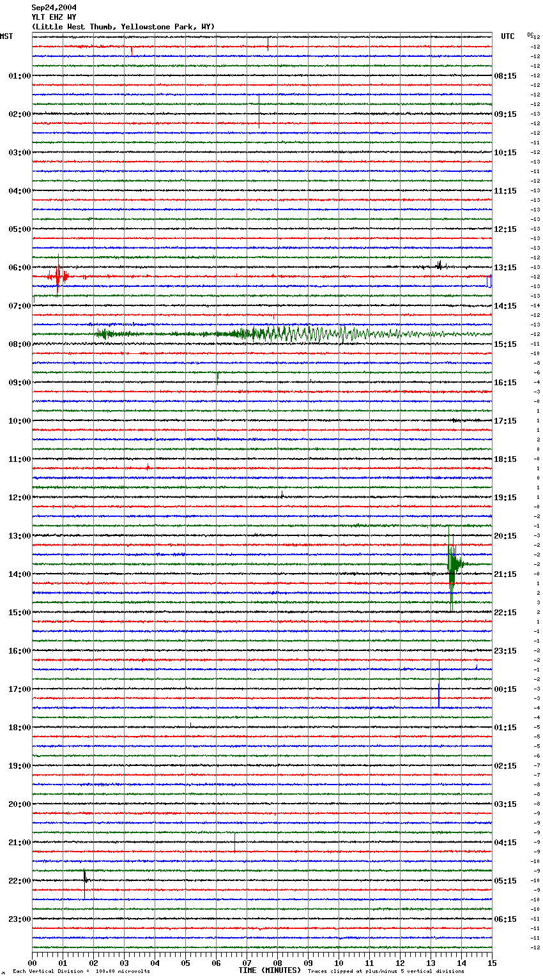Select the 08:00 MST time label

[x=19, y=344]
